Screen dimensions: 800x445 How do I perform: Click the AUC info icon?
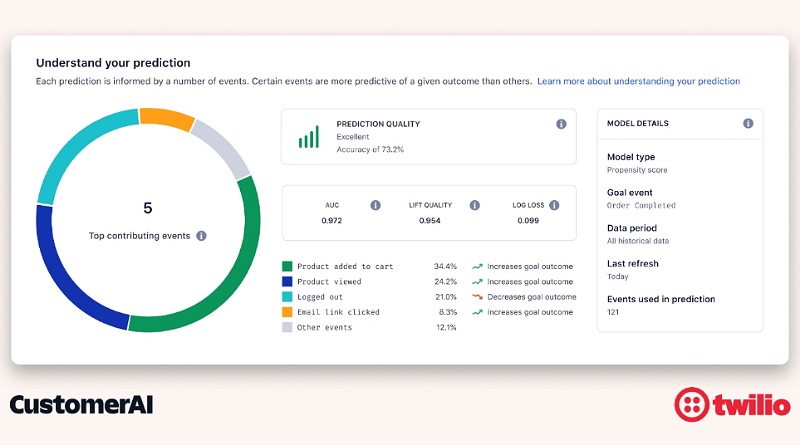376,205
